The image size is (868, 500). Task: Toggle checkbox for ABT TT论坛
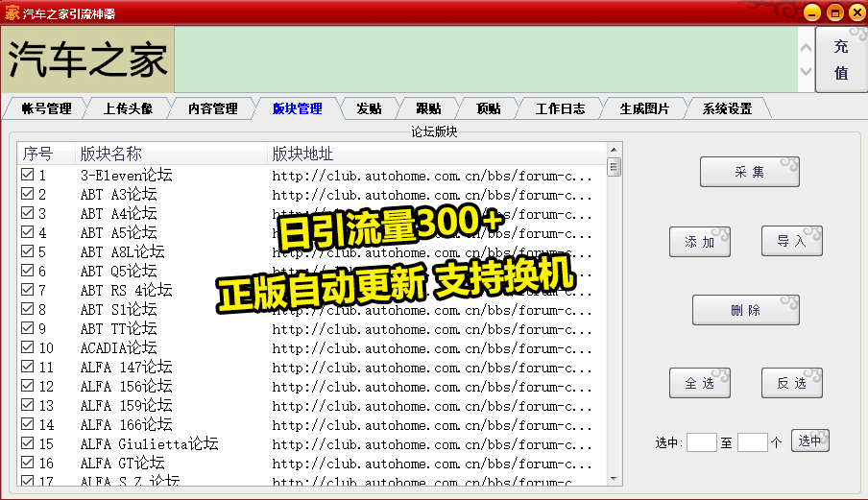coord(27,328)
